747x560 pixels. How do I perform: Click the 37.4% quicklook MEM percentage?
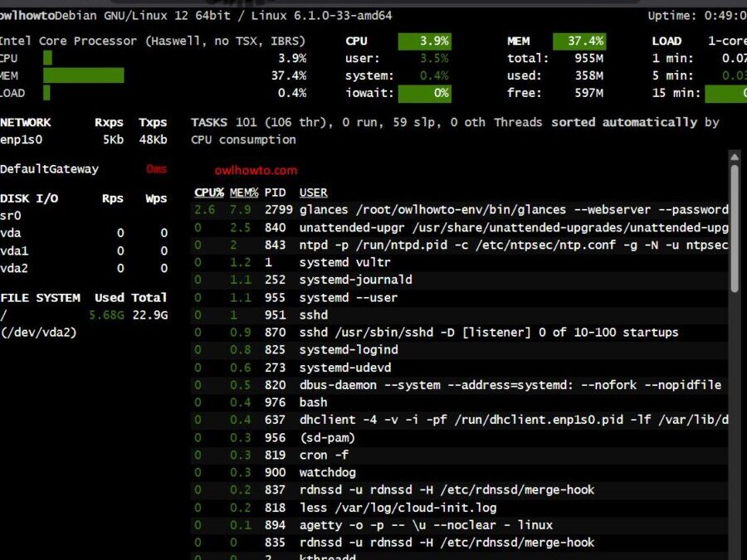(x=289, y=75)
